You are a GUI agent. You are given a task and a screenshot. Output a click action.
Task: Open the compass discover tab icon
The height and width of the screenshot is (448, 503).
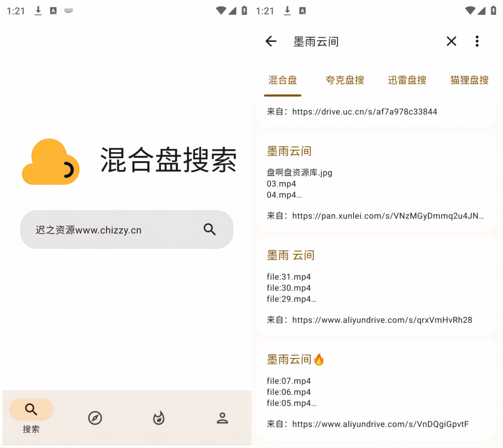95,418
